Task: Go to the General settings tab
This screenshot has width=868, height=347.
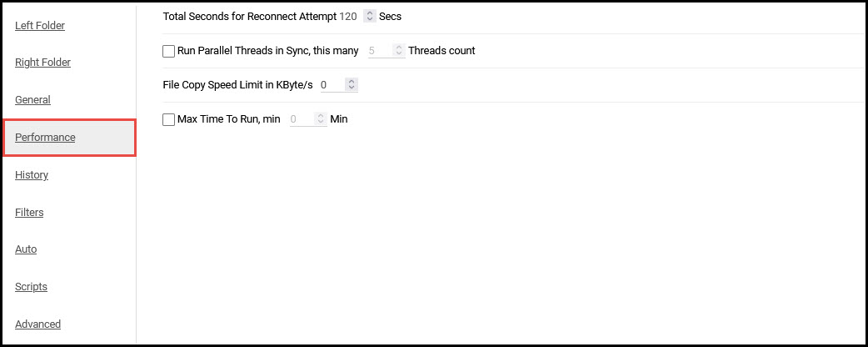Action: [32, 100]
